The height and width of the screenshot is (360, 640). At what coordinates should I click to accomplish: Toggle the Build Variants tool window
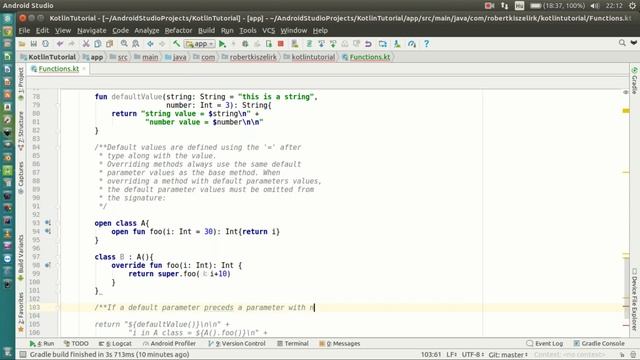(x=21, y=258)
